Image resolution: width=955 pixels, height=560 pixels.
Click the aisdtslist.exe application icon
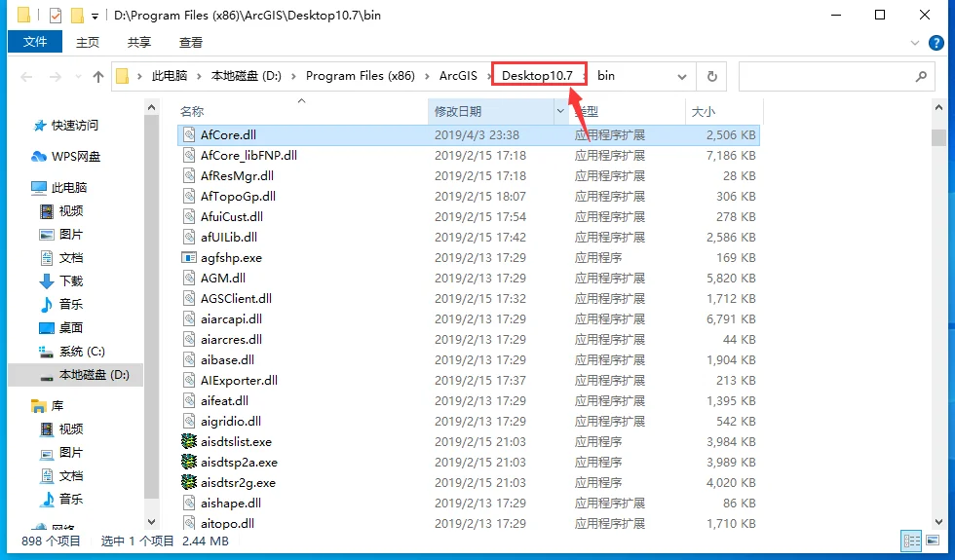[189, 441]
